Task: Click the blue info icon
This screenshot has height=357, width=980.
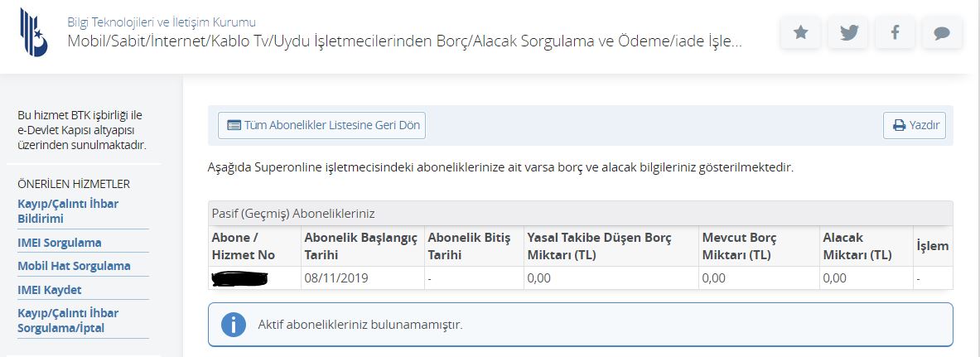Action: coord(233,325)
